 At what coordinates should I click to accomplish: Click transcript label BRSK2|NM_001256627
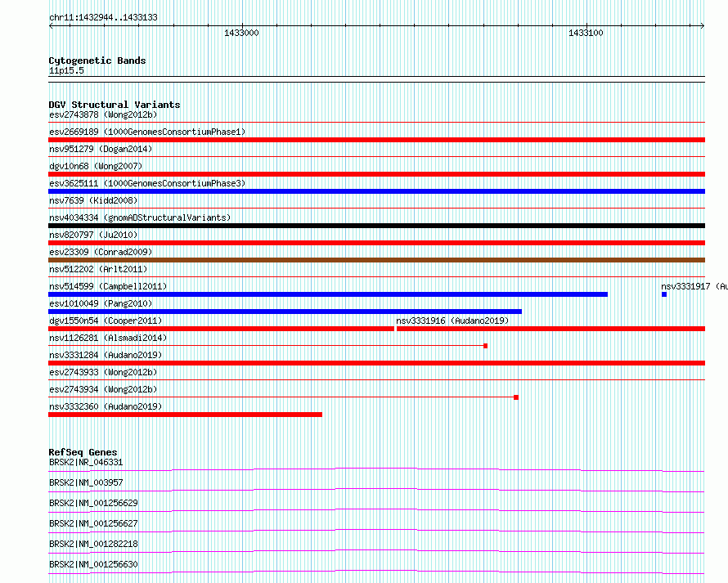pos(93,523)
